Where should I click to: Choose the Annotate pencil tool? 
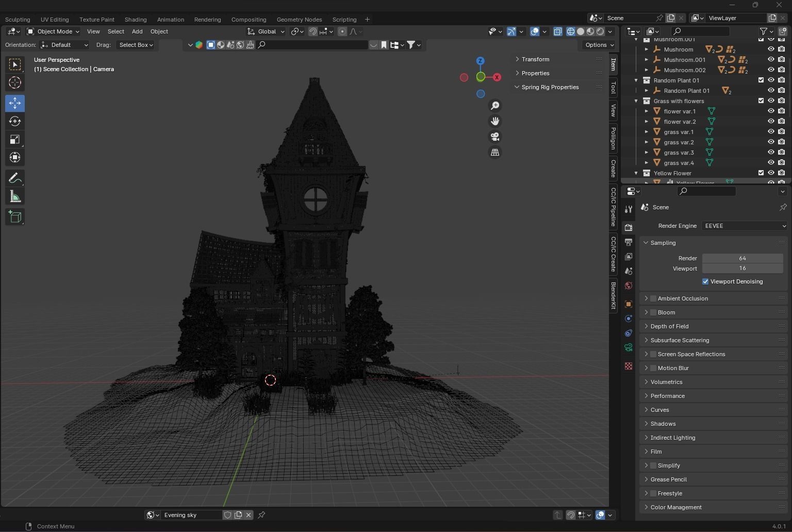click(x=15, y=178)
